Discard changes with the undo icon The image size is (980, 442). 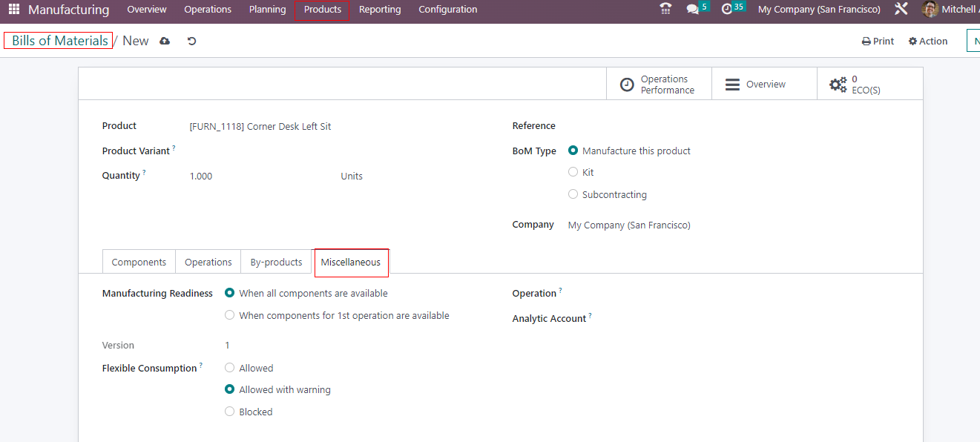pyautogui.click(x=191, y=41)
